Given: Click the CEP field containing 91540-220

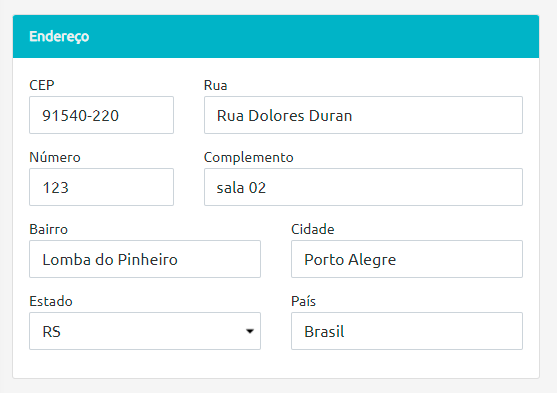Looking at the screenshot, I should [101, 115].
